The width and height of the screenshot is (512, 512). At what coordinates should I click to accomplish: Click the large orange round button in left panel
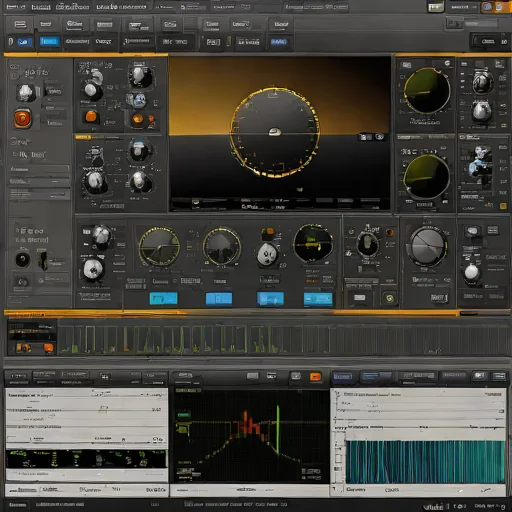(23, 118)
